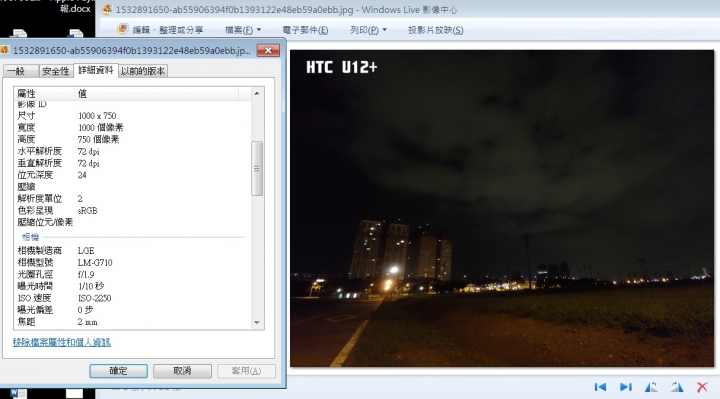Switch to the 安全性 tab
Screen dimensions: 720x399
point(56,71)
